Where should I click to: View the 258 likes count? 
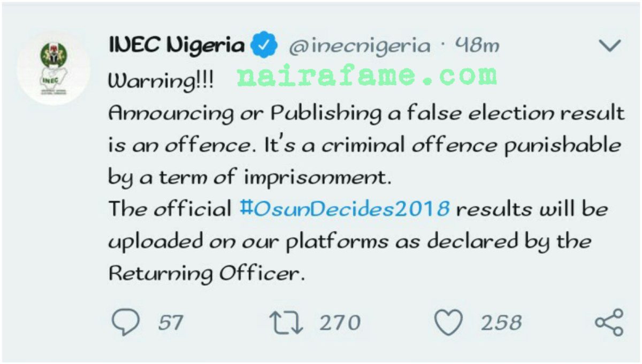click(x=501, y=323)
